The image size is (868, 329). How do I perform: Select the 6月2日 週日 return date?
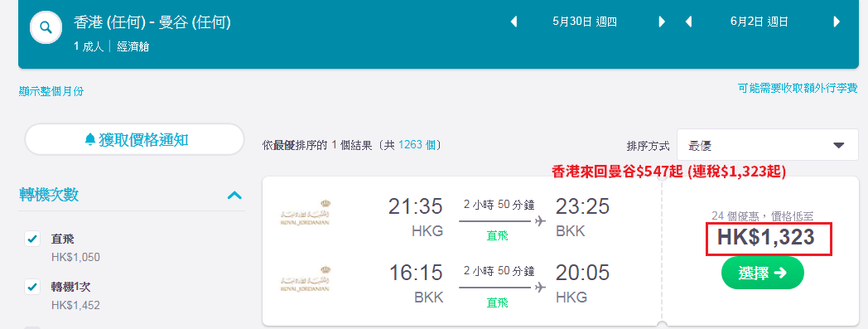(759, 22)
